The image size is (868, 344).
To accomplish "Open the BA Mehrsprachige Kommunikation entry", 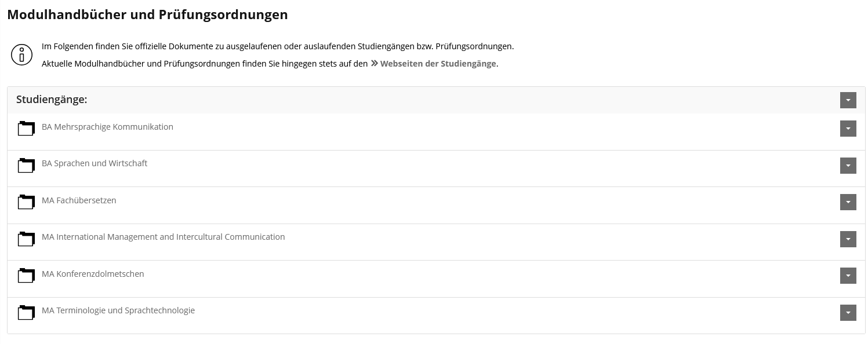I will tap(107, 127).
